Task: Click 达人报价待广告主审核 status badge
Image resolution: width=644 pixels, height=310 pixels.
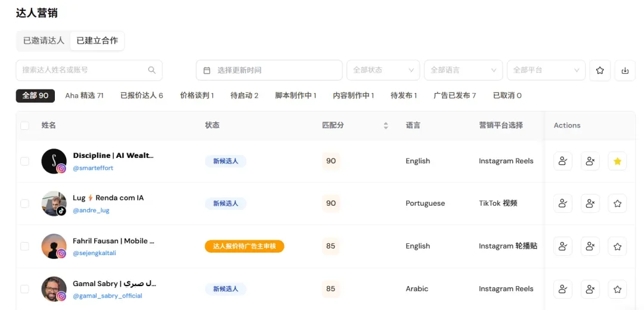Action: point(244,246)
